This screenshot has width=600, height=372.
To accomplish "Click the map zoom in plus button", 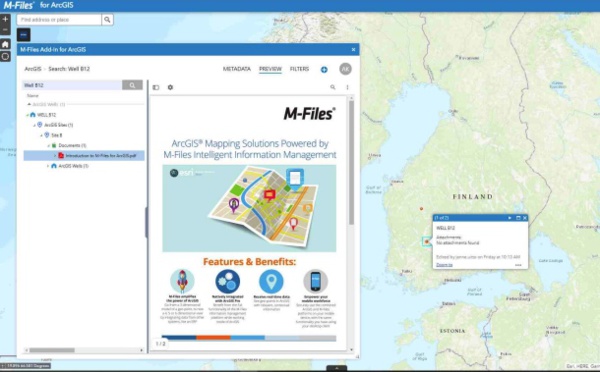I will click(x=5, y=19).
